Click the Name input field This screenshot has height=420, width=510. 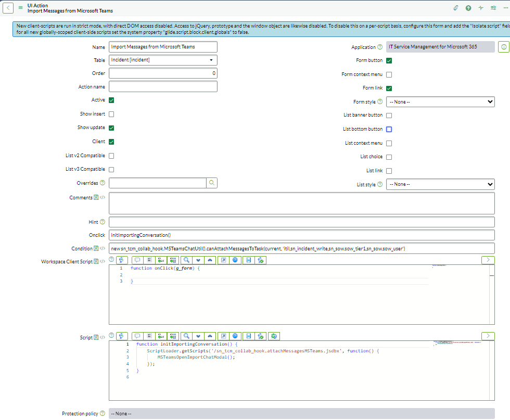pos(163,47)
